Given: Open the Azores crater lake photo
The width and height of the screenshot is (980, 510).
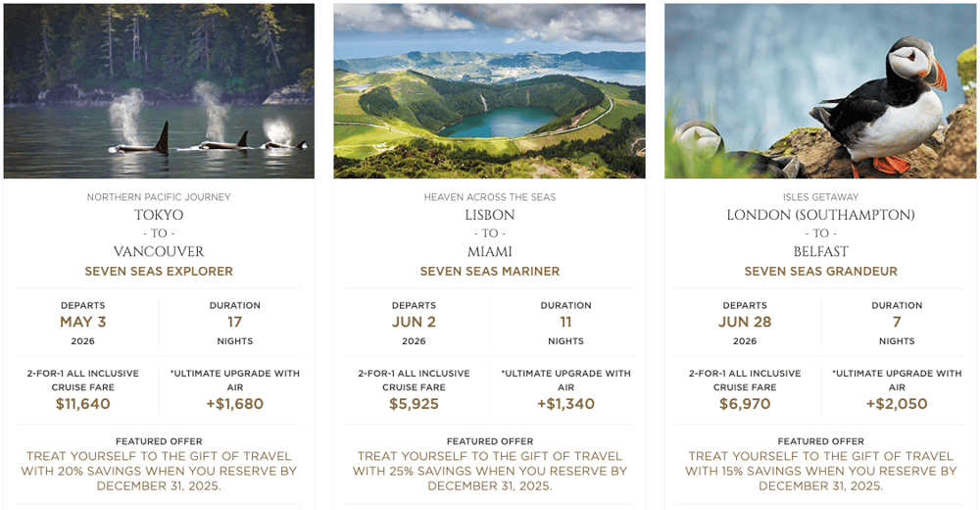Looking at the screenshot, I should pos(489,91).
